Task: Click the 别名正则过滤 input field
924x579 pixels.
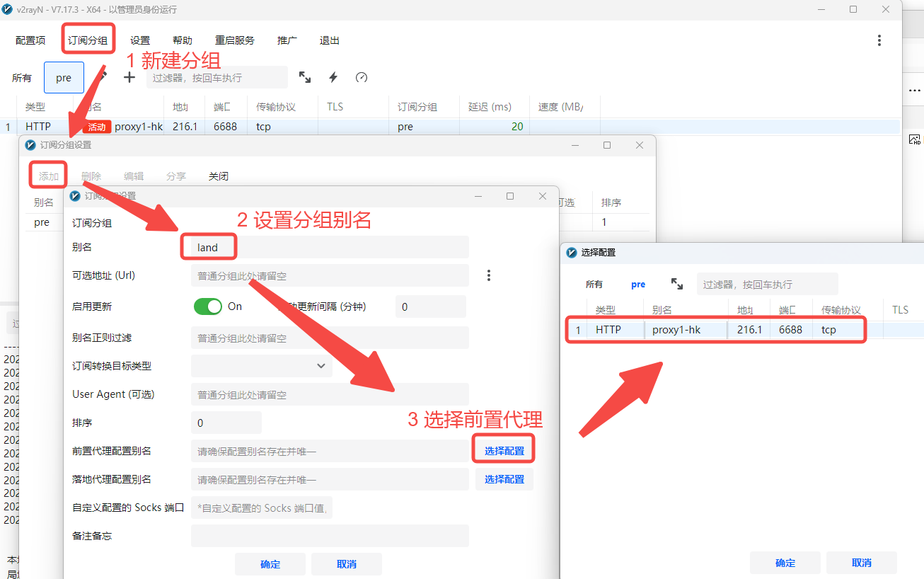Action: 330,338
